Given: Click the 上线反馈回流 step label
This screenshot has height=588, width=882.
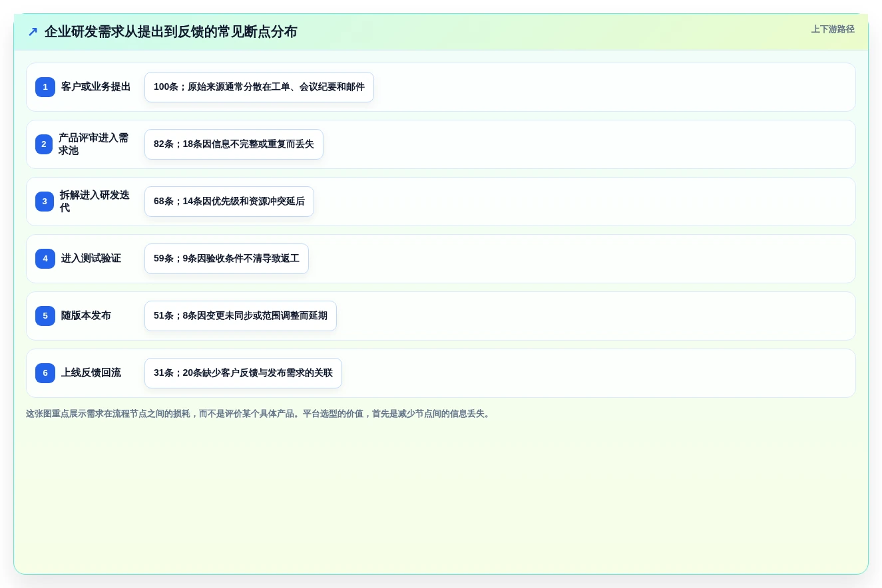Looking at the screenshot, I should [91, 373].
